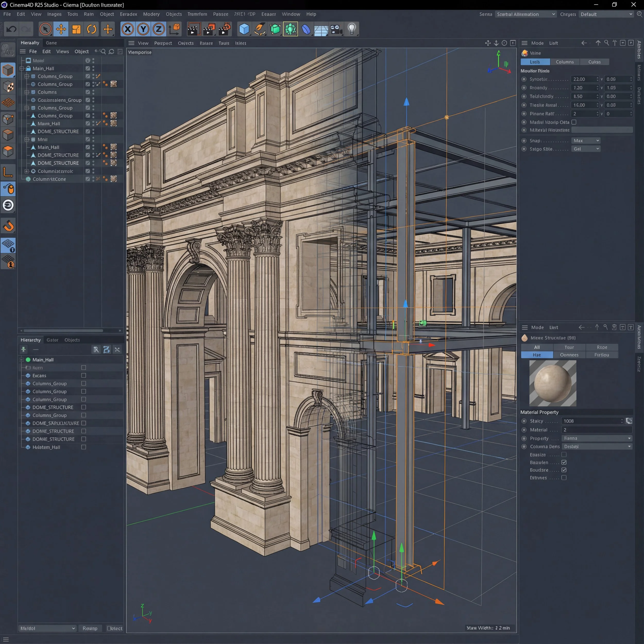This screenshot has width=644, height=644.
Task: Click the marble material preview sphere
Action: pyautogui.click(x=552, y=383)
